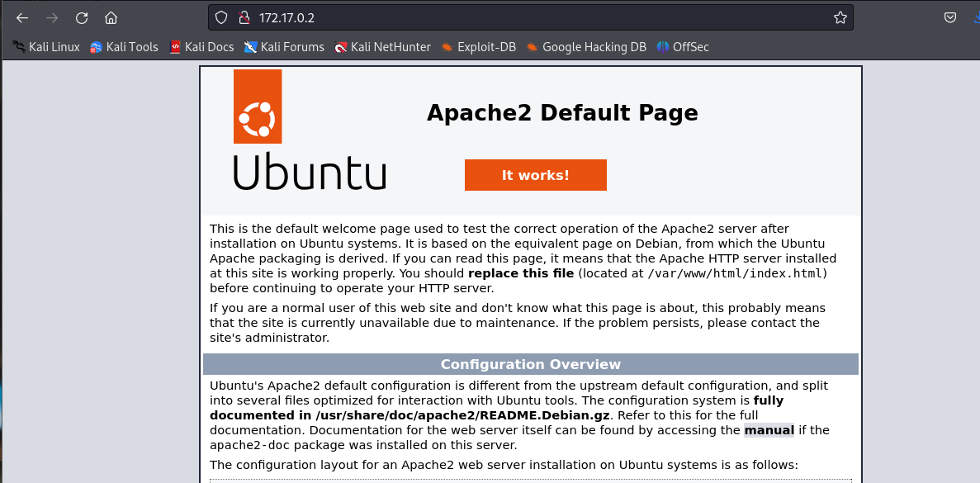
Task: Follow the "manual" documentation link
Action: [x=769, y=430]
